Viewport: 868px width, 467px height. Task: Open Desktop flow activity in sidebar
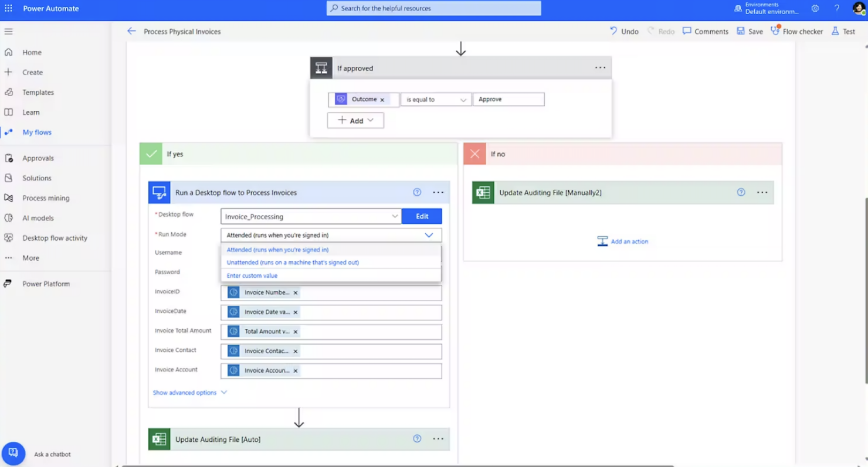[56, 238]
